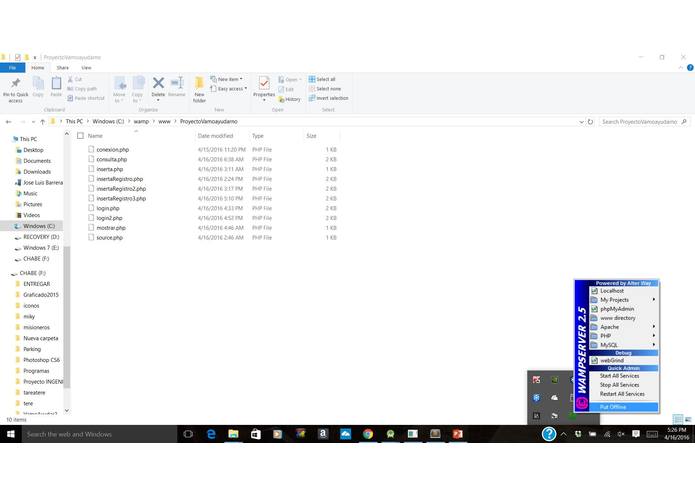Select the insertaRegistro3.php file
Viewport: 695px width, 494px height.
[121, 198]
